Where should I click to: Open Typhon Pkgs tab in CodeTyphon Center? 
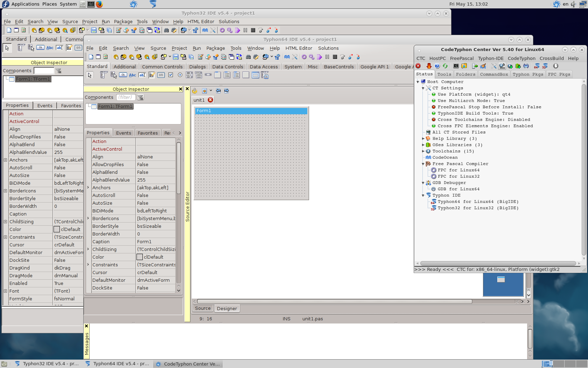528,74
